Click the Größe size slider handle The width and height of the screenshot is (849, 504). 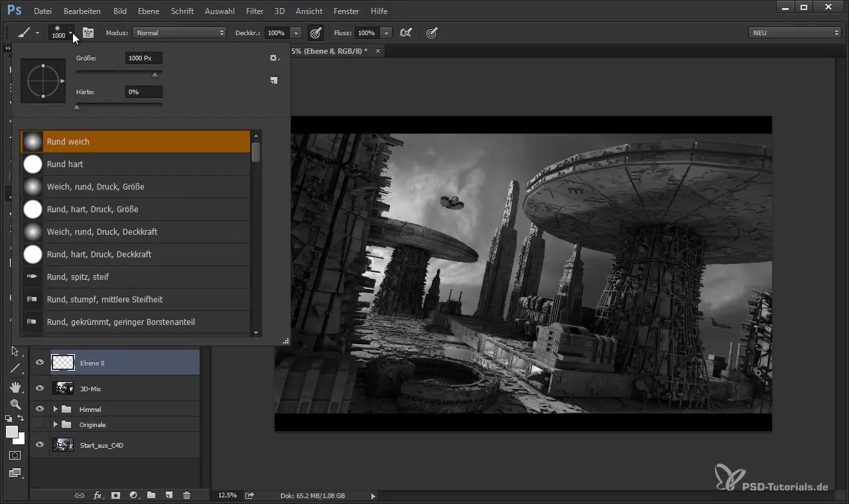[155, 75]
